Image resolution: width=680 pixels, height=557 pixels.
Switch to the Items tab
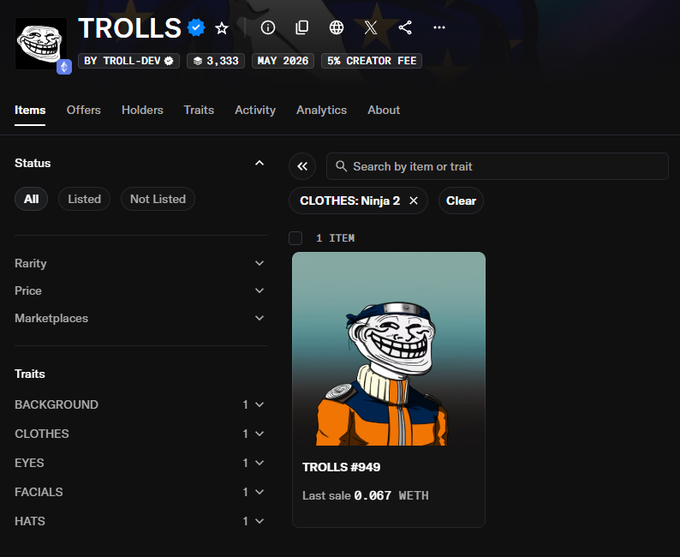[30, 110]
